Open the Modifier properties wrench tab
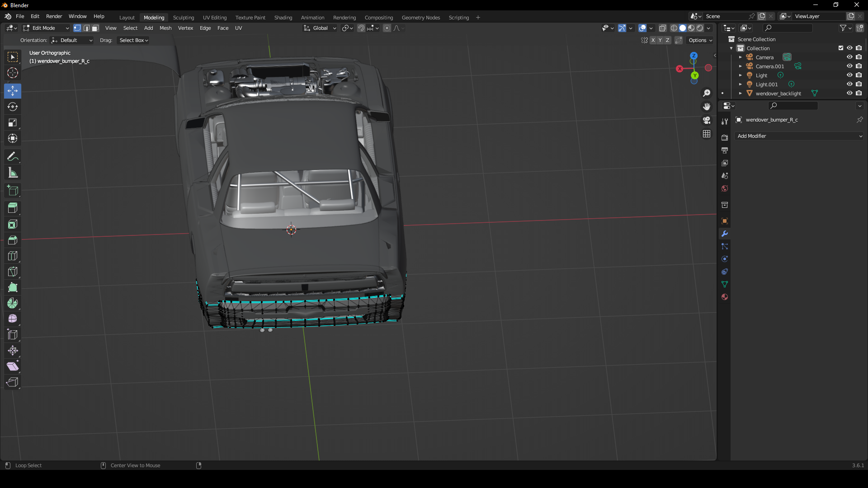868x488 pixels. point(725,234)
